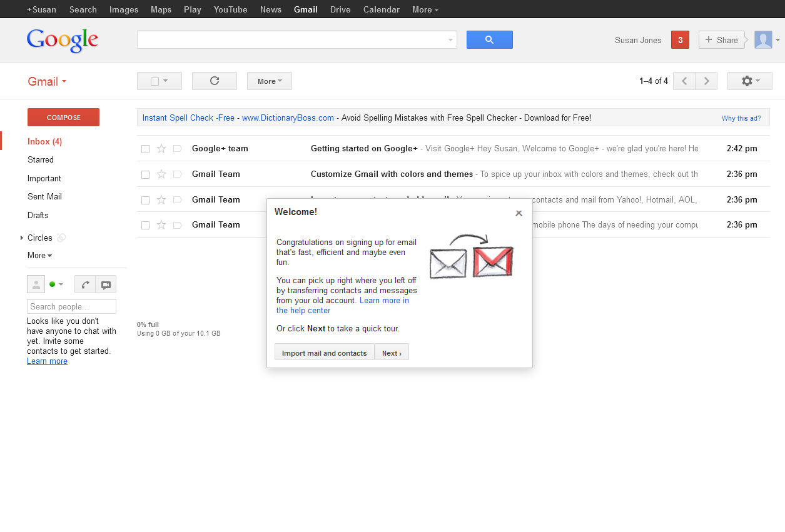
Task: Open the Gmail red label dropdown
Action: pos(47,81)
